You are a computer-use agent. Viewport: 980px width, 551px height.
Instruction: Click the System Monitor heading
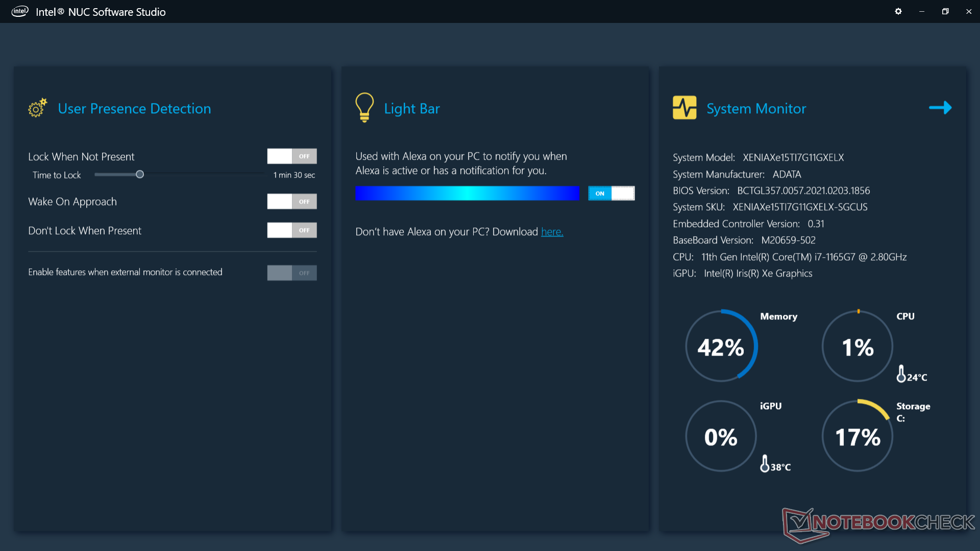(x=756, y=109)
